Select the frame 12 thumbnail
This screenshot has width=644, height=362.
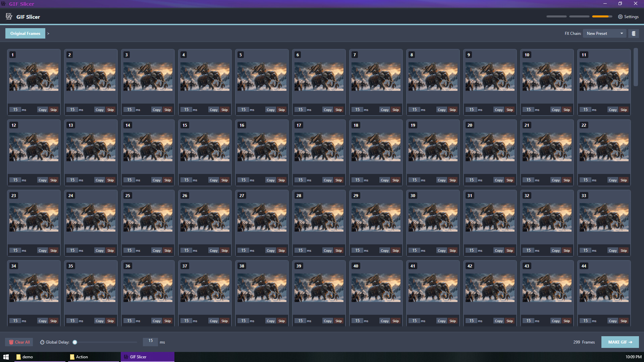point(34,147)
